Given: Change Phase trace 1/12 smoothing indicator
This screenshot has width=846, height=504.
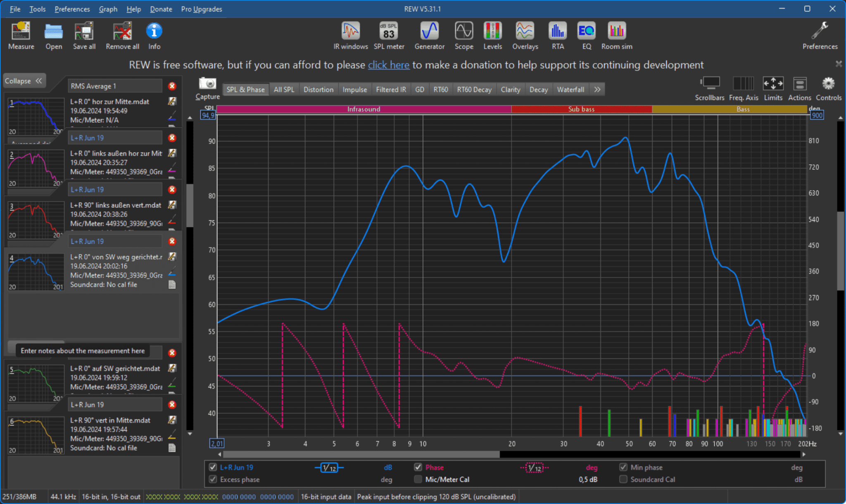Looking at the screenshot, I should coord(535,468).
